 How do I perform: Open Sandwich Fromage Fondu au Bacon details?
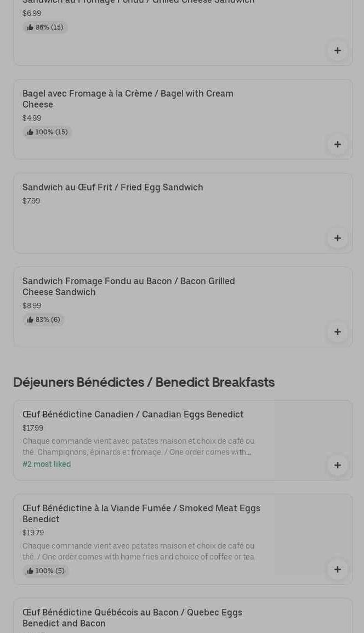tap(128, 286)
